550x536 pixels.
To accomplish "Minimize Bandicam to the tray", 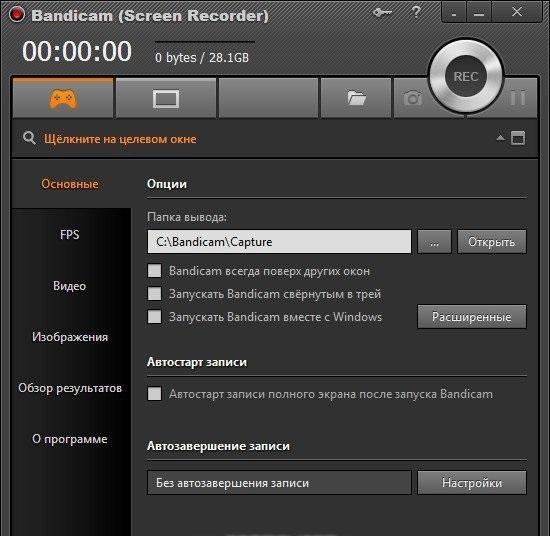I will [454, 13].
